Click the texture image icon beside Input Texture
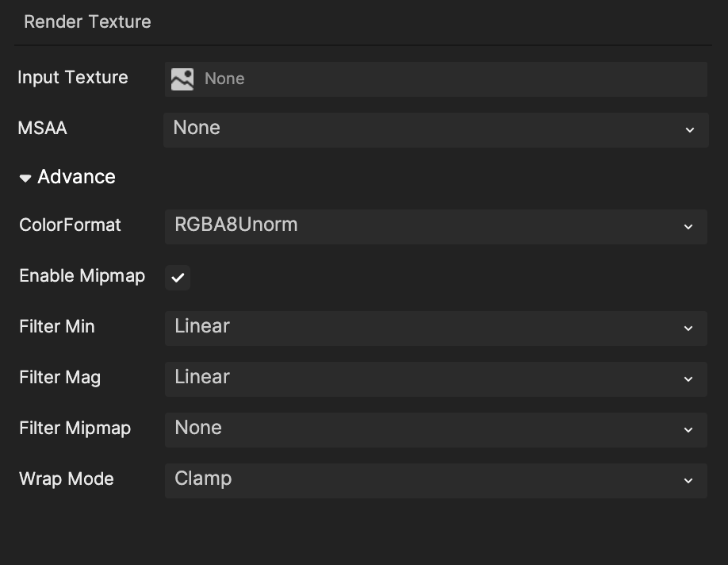This screenshot has height=565, width=728. point(182,79)
